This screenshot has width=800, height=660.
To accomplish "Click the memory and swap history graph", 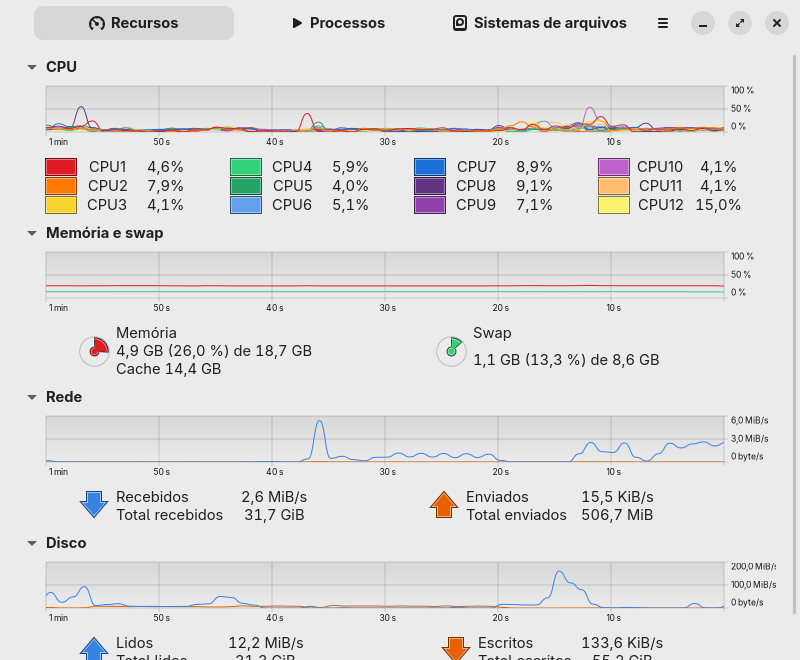I will pyautogui.click(x=385, y=275).
